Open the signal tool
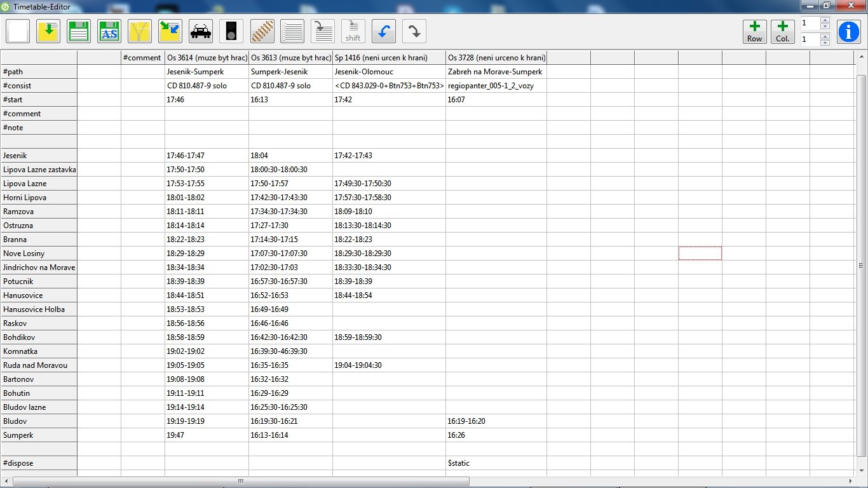This screenshot has width=868, height=488. [x=231, y=30]
